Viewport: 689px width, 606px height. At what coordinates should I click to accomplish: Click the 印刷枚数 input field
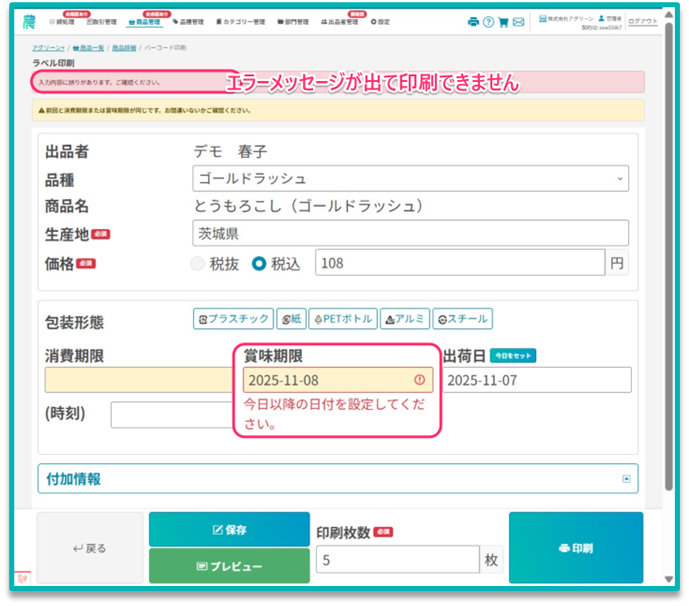tap(397, 560)
